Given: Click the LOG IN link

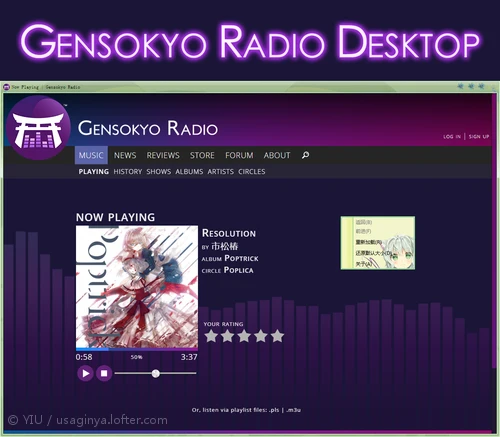Looking at the screenshot, I should pyautogui.click(x=452, y=137).
